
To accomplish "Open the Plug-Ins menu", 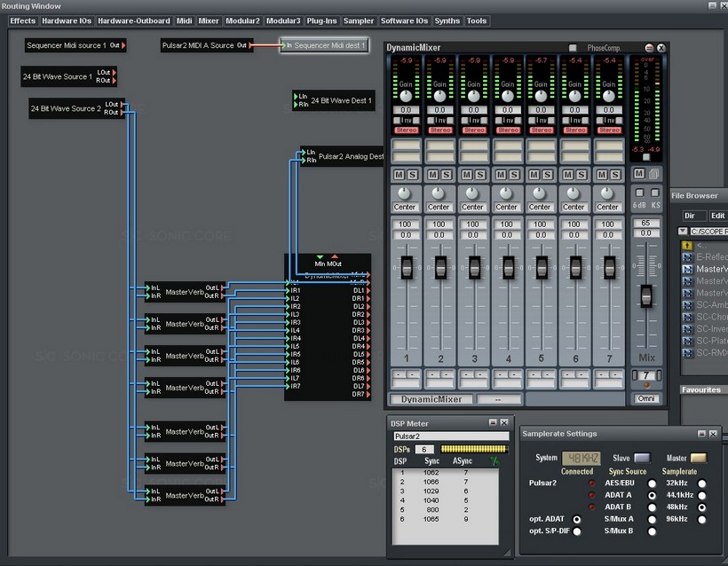I will pos(321,21).
